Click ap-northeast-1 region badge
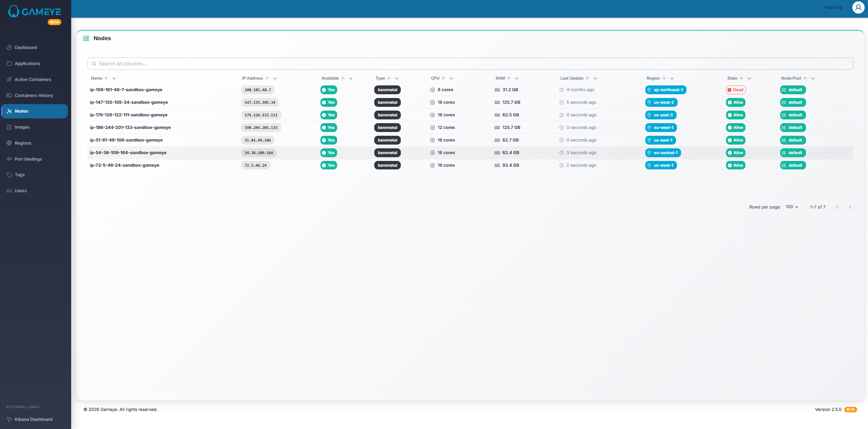This screenshot has height=429, width=868. (x=666, y=90)
